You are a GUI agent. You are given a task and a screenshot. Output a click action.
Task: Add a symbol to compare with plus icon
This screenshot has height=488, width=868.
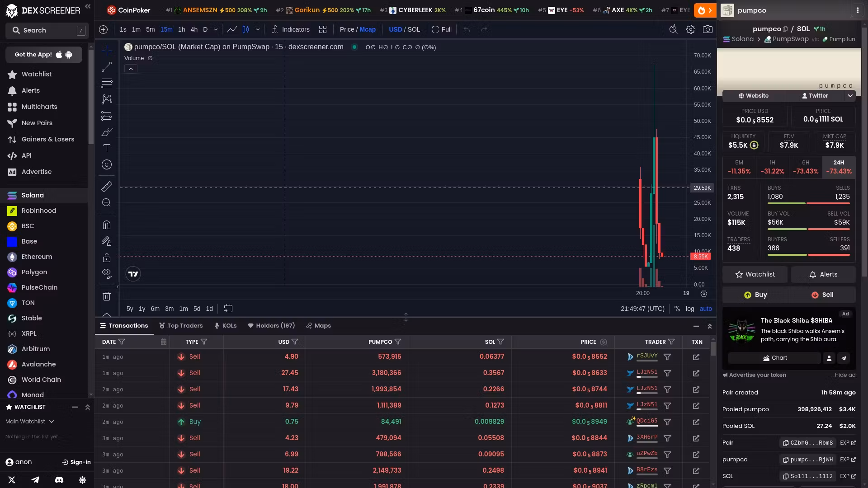104,29
